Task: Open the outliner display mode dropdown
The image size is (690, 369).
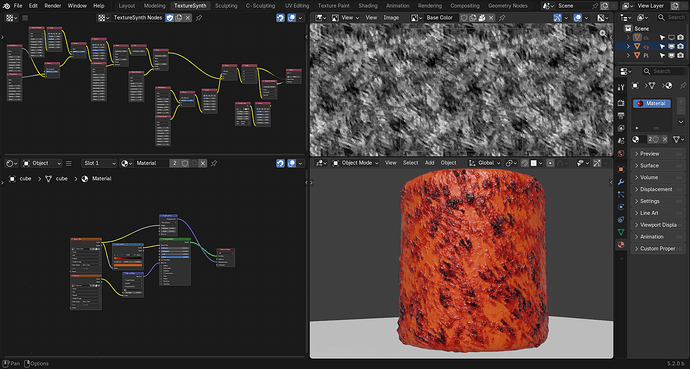Action: [x=643, y=18]
